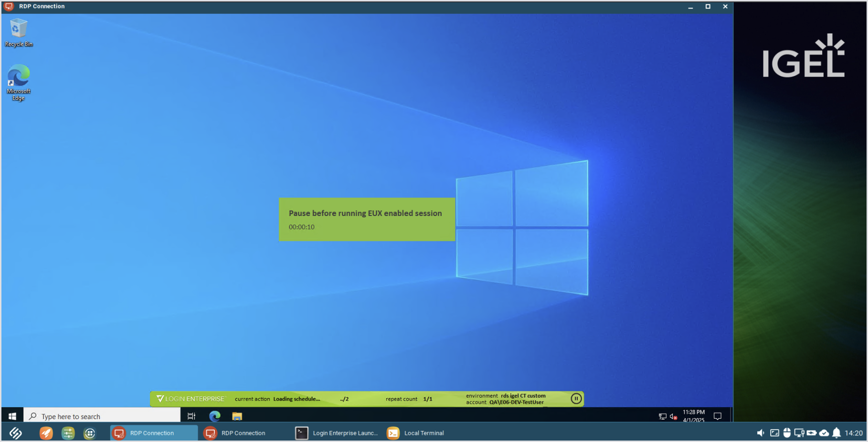
Task: Click IGEL tray mouse settings icon
Action: point(787,433)
